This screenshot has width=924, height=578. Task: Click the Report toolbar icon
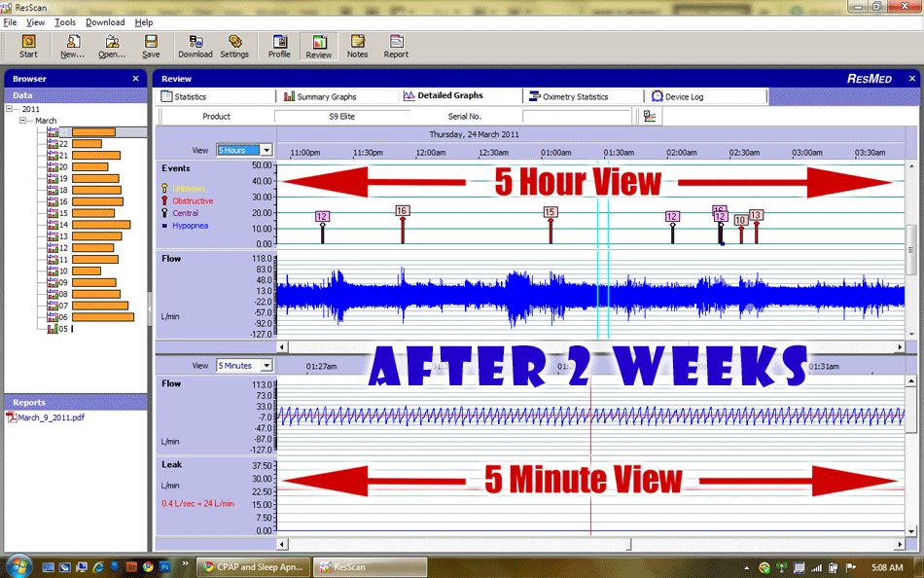tap(396, 46)
